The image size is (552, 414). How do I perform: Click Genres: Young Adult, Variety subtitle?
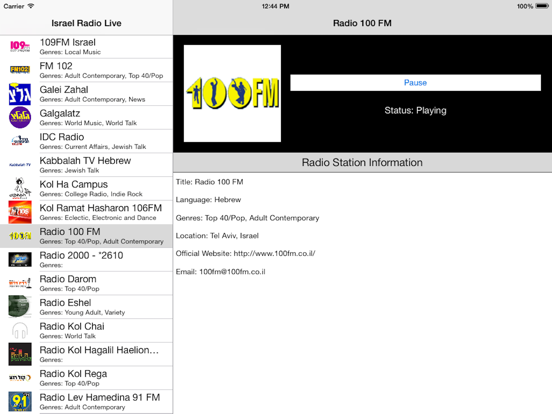(82, 312)
